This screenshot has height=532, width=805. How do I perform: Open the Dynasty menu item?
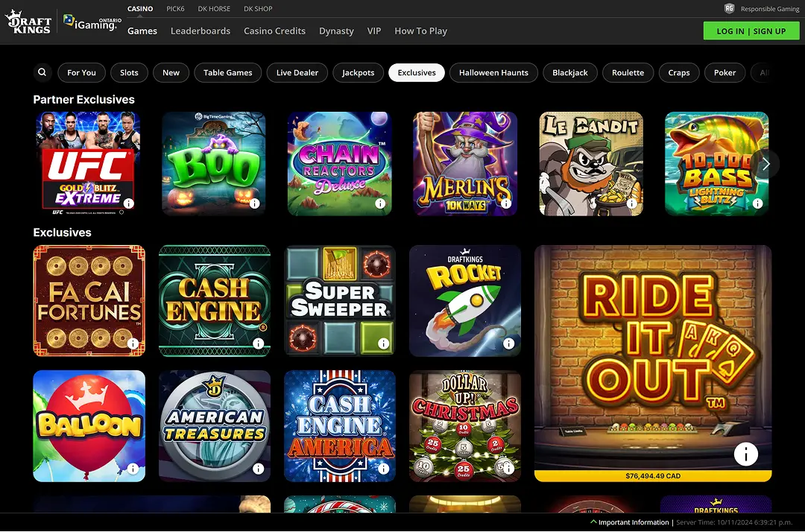coord(336,31)
